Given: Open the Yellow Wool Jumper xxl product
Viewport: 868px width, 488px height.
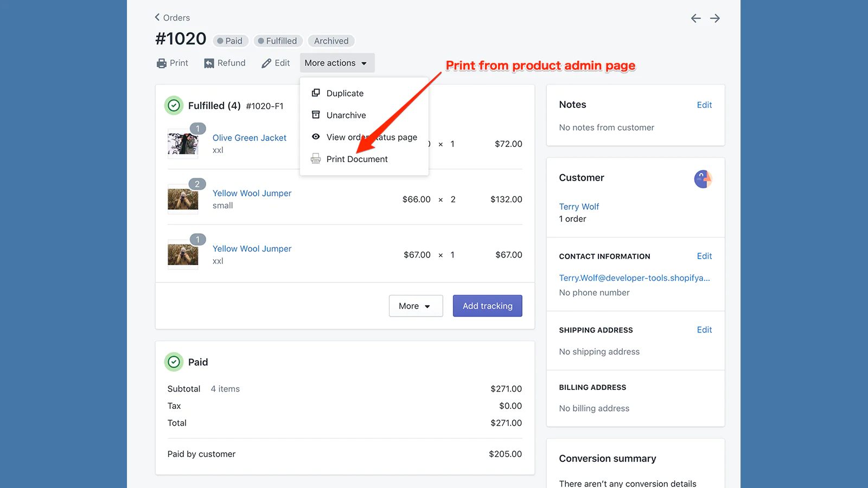Looking at the screenshot, I should 252,248.
